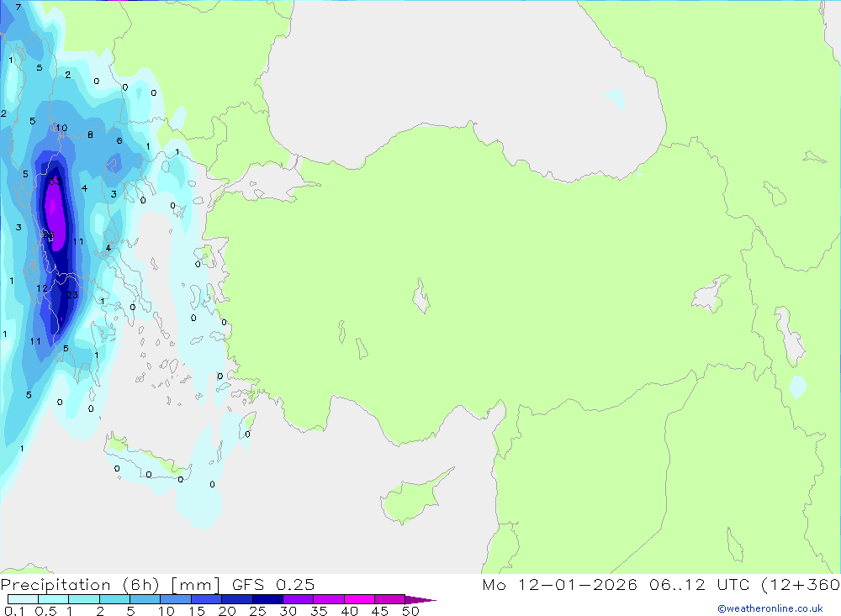Select the 5–10 mm legend color box
841x616 pixels.
click(145, 599)
